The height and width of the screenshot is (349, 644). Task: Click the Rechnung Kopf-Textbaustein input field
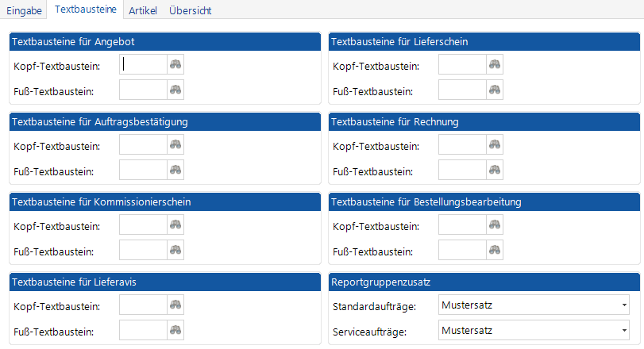click(462, 144)
